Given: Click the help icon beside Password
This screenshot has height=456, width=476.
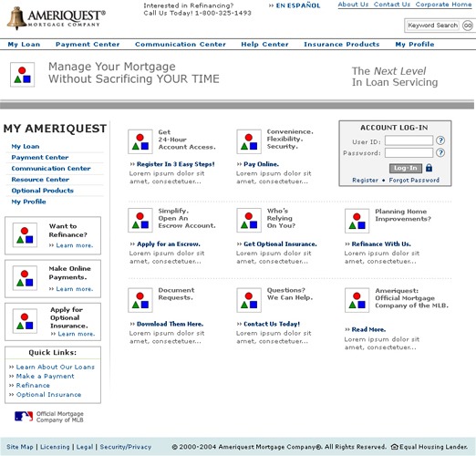Looking at the screenshot, I should (440, 152).
